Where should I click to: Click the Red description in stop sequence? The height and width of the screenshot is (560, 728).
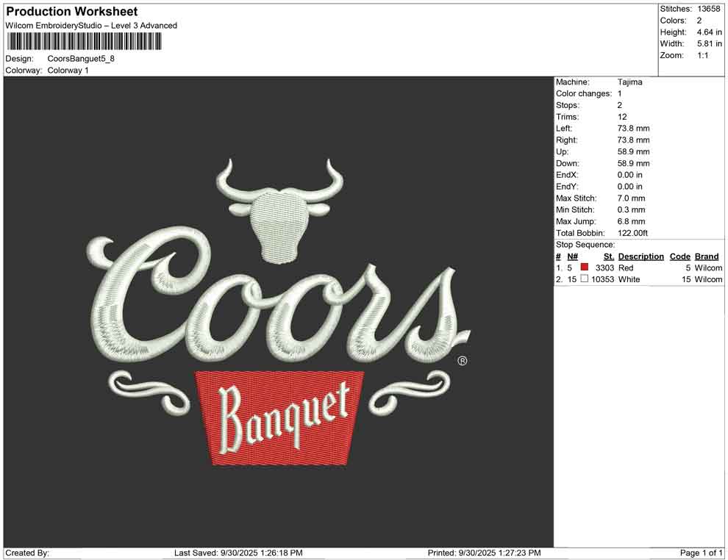coord(625,268)
